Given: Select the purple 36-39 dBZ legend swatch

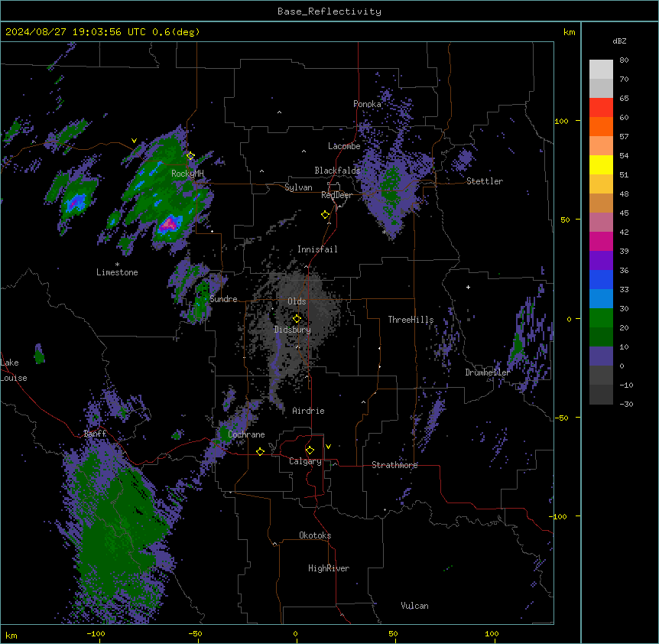Looking at the screenshot, I should [x=601, y=261].
